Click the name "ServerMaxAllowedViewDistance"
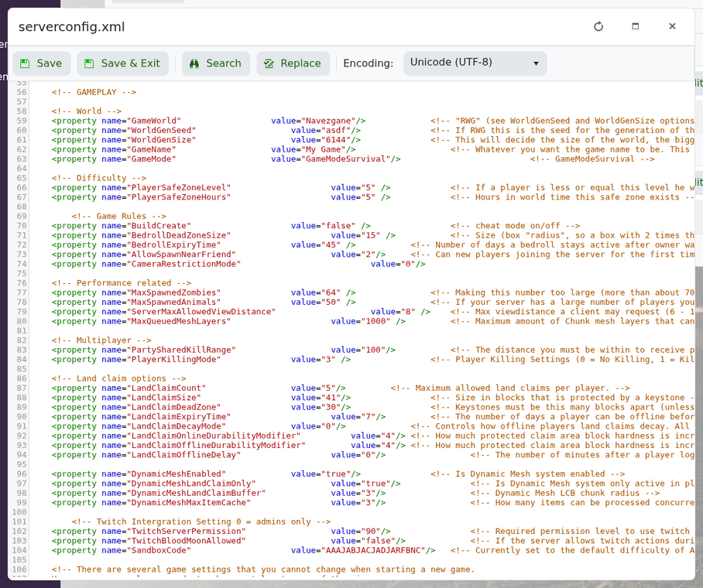 pos(201,312)
